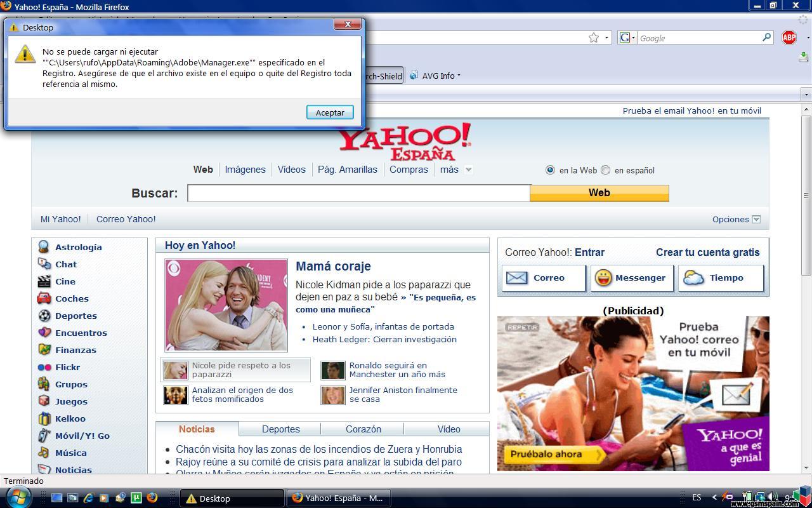The height and width of the screenshot is (508, 812).
Task: Click the green arrow download icon
Action: click(804, 57)
